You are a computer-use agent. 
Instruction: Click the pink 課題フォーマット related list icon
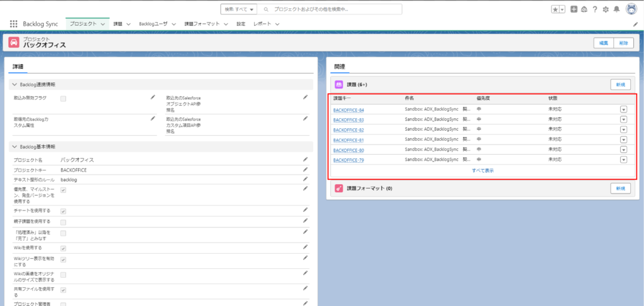(x=339, y=189)
